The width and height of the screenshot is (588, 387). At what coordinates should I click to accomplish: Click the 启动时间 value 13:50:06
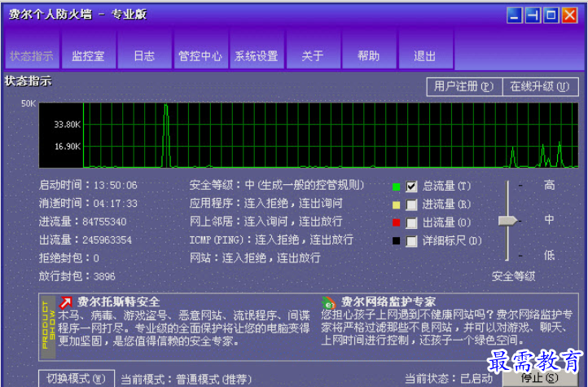[x=116, y=185]
